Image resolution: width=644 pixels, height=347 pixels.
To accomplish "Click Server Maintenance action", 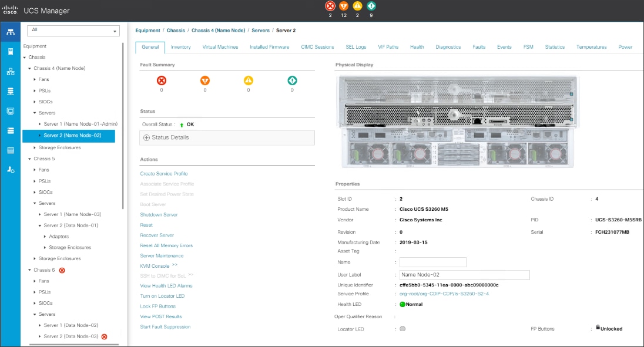I will [x=162, y=256].
